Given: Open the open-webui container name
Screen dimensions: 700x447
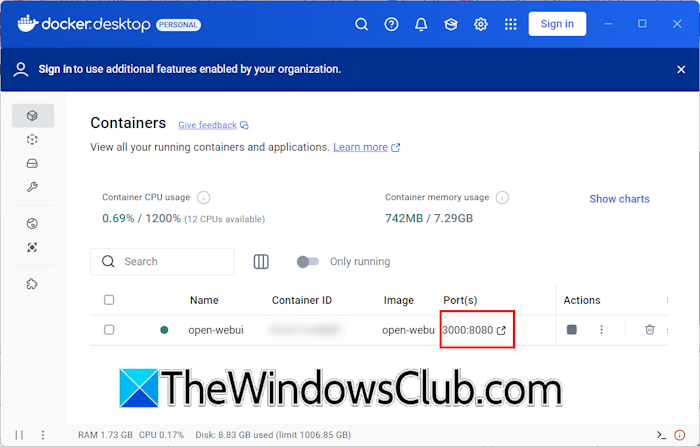Looking at the screenshot, I should click(216, 330).
